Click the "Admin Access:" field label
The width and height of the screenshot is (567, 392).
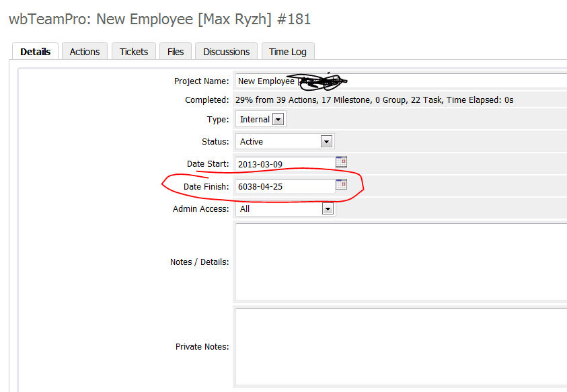point(200,209)
